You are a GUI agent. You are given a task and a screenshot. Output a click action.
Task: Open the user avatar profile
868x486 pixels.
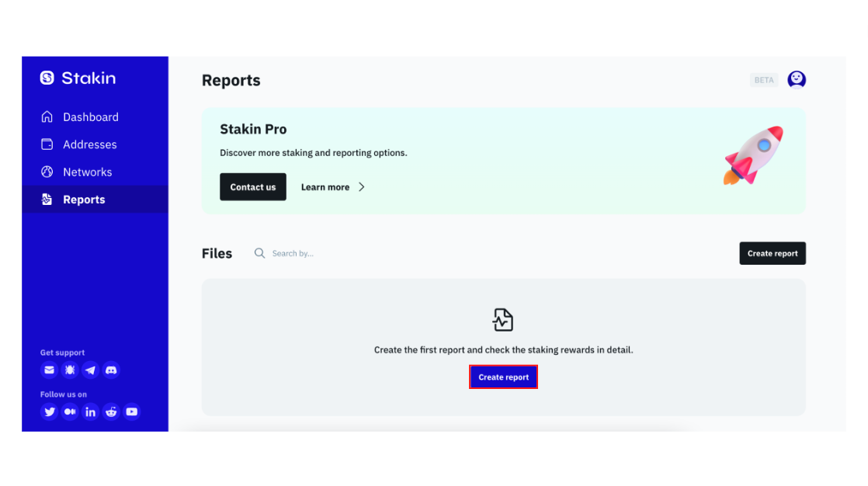click(x=797, y=79)
